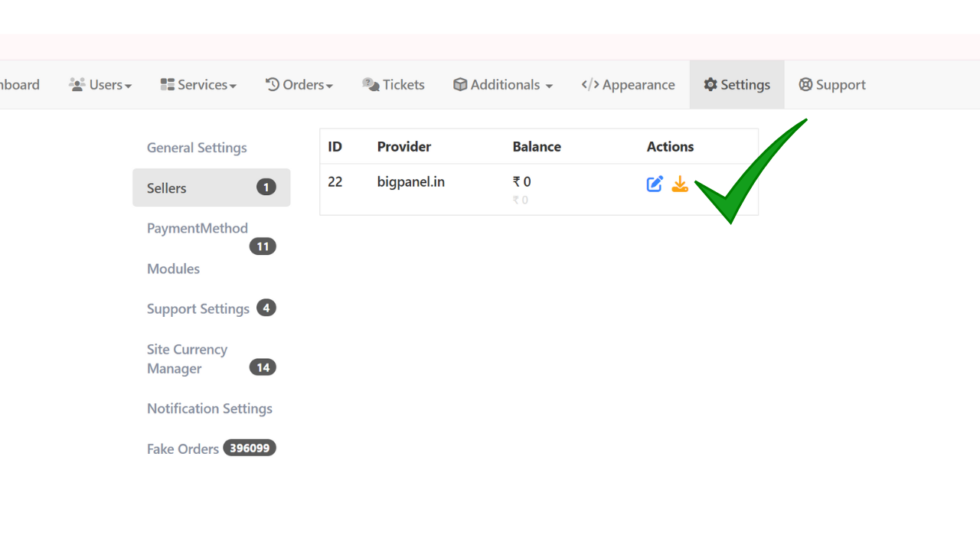Open the Appearance menu item
The width and height of the screenshot is (980, 551).
point(628,85)
